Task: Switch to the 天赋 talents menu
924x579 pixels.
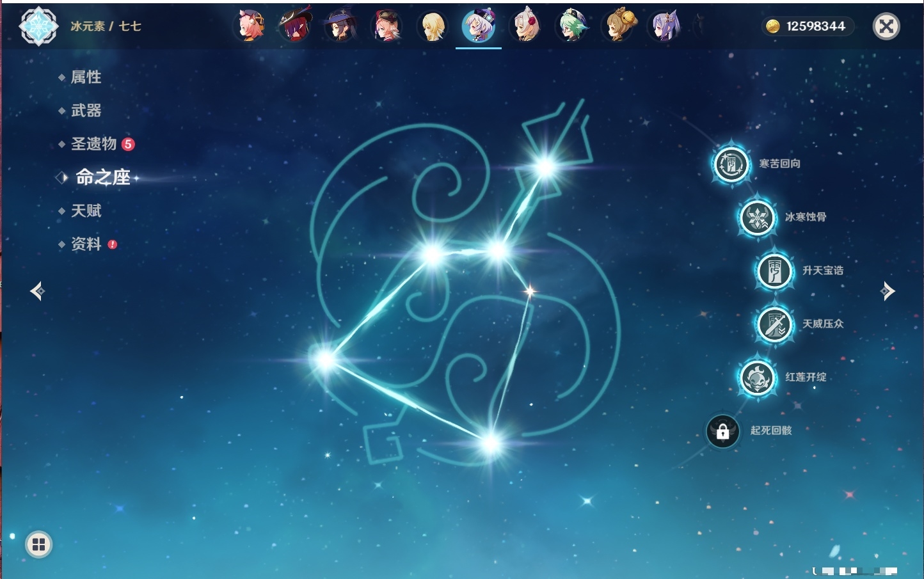Action: (86, 210)
